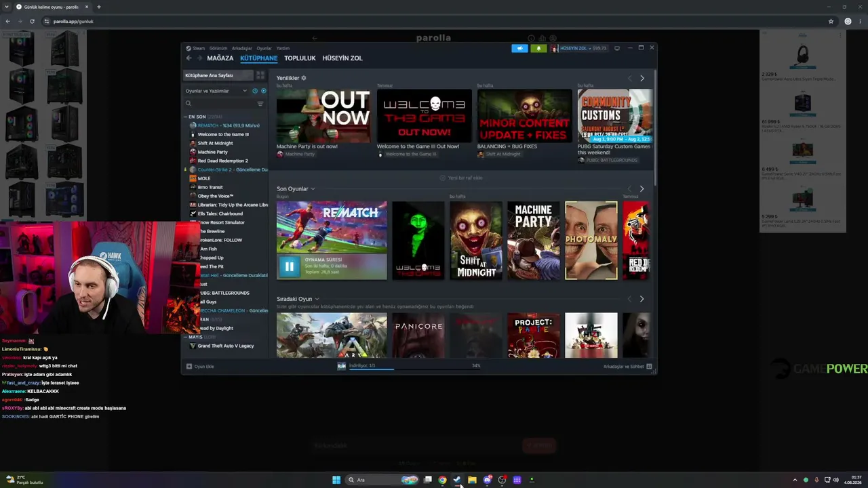Go back using the Steam back arrow
Viewport: 868px width, 488px height.
click(x=189, y=58)
